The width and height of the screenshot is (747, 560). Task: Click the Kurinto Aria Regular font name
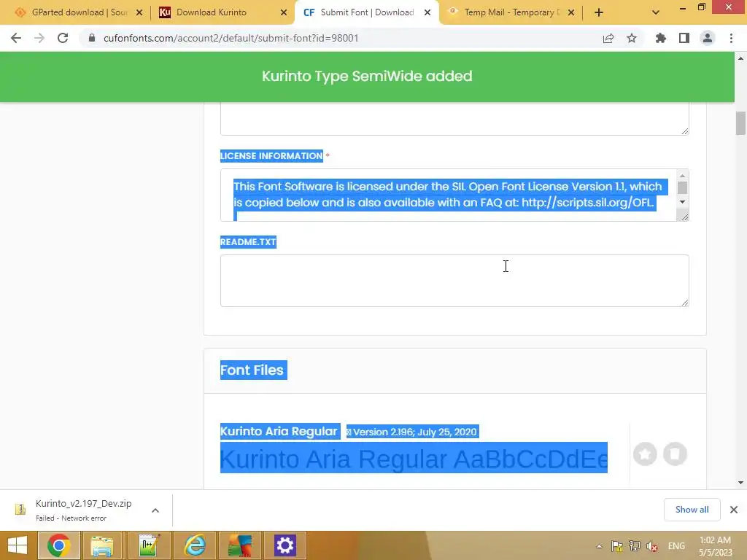coord(279,432)
